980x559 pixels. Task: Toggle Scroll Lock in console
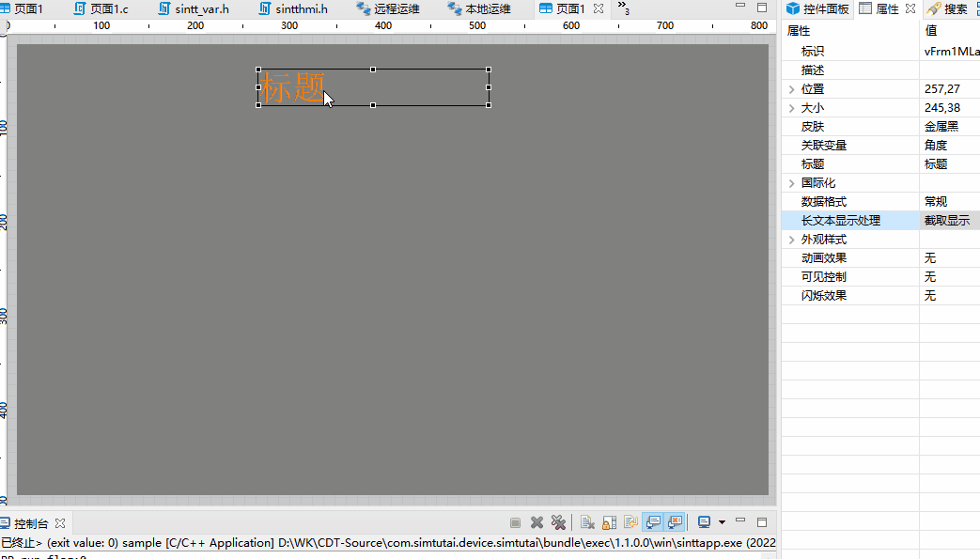coord(609,522)
